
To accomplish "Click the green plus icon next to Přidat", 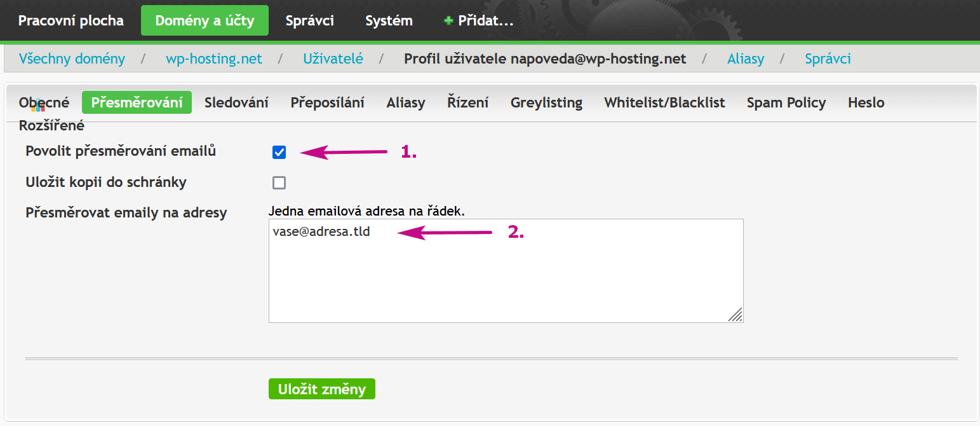I will (448, 21).
